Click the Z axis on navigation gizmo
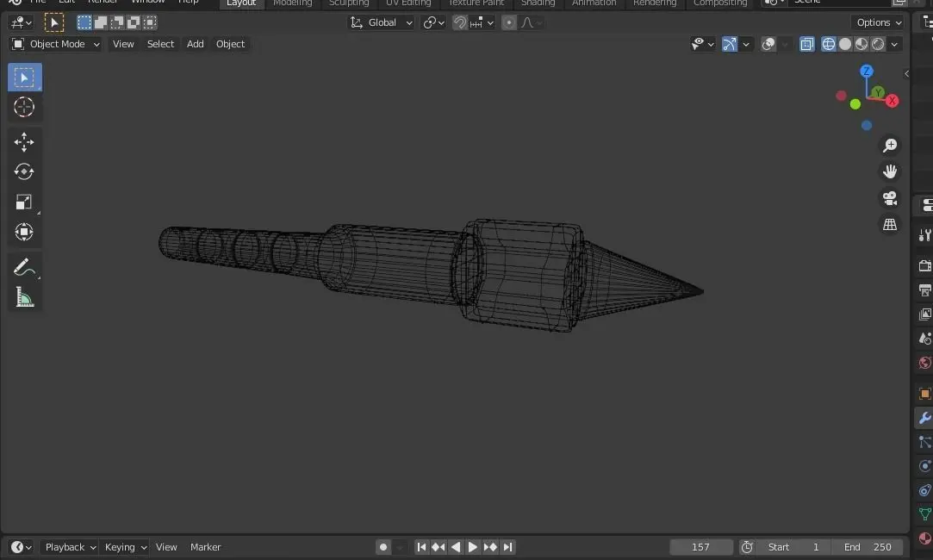Image resolution: width=933 pixels, height=560 pixels. coord(867,72)
